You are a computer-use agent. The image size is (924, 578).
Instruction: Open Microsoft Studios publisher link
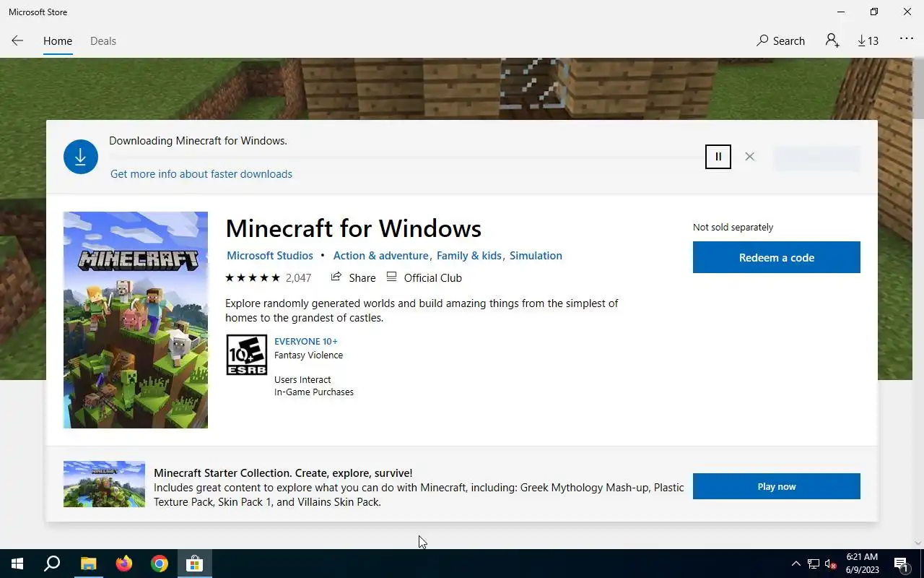click(x=270, y=256)
